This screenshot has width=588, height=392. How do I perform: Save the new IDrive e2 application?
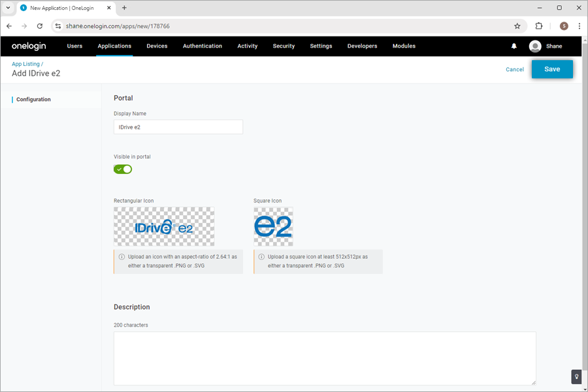pyautogui.click(x=552, y=69)
